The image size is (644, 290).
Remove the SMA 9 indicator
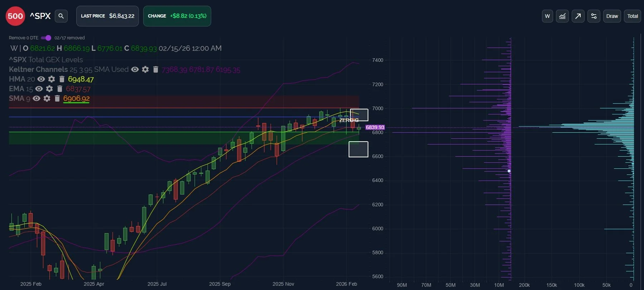tap(57, 98)
